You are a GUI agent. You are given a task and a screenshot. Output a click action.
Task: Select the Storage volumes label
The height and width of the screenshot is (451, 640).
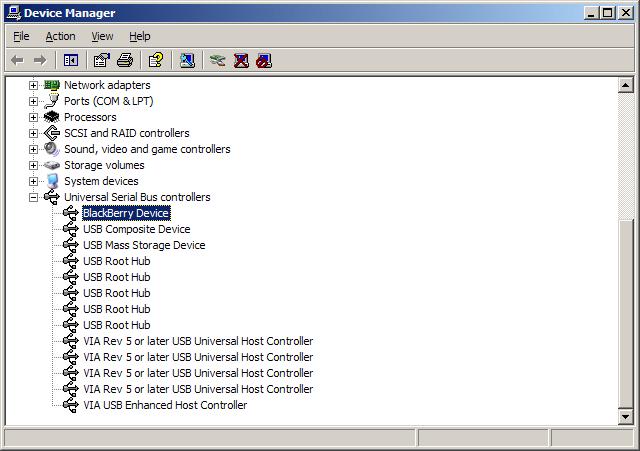tap(104, 165)
